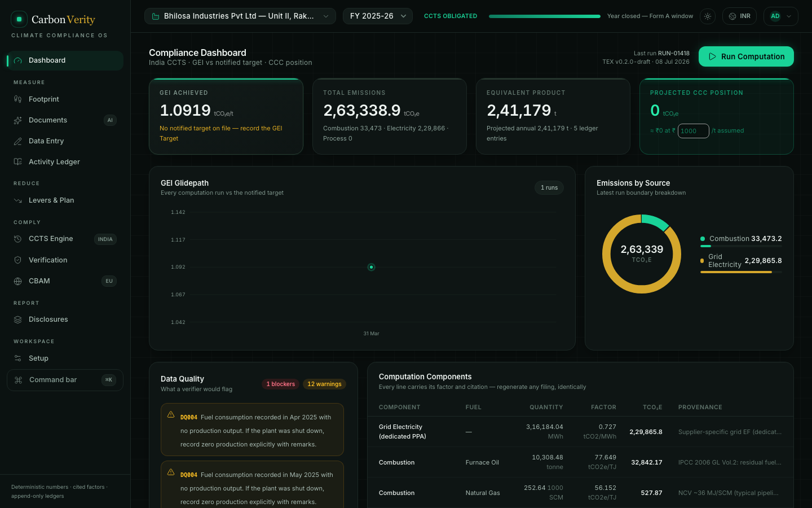Click the 2,29,865.8 tCO2e table value
The width and height of the screenshot is (812, 508).
[x=646, y=432]
